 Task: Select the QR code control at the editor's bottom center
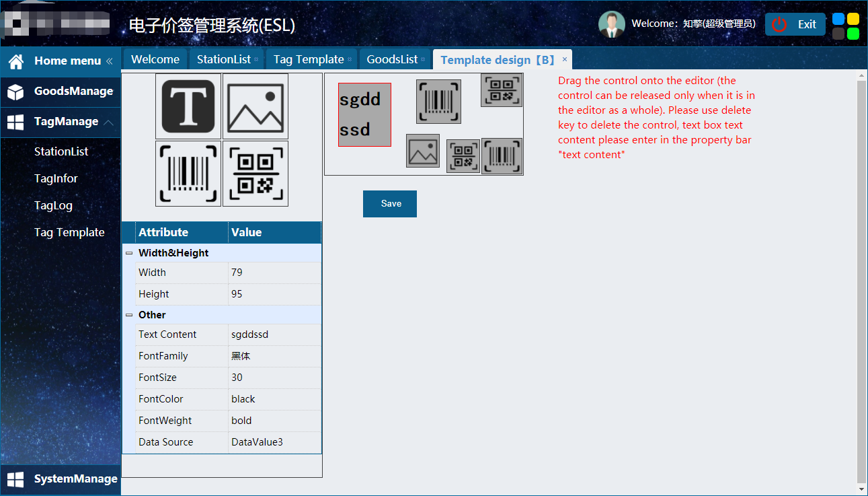463,156
